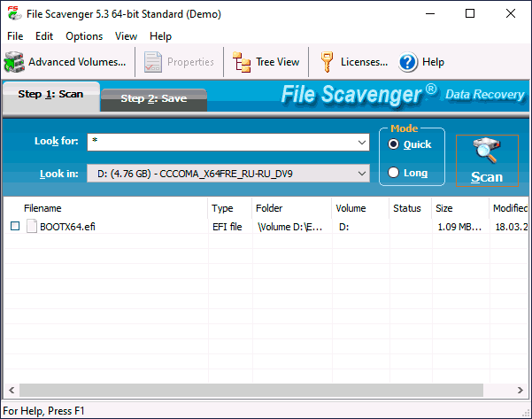Viewport: 532px width, 419px height.
Task: Click the blue Help question icon
Action: pyautogui.click(x=407, y=62)
